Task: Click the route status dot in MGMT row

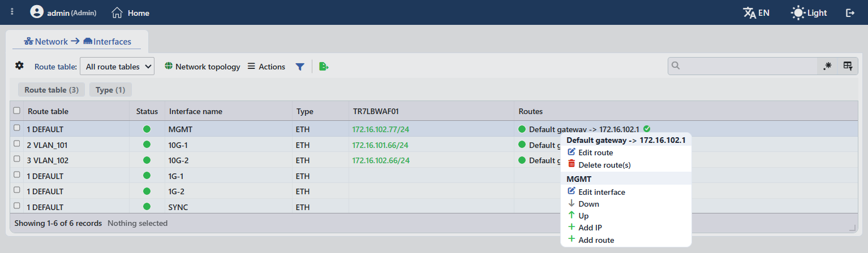Action: click(x=522, y=129)
